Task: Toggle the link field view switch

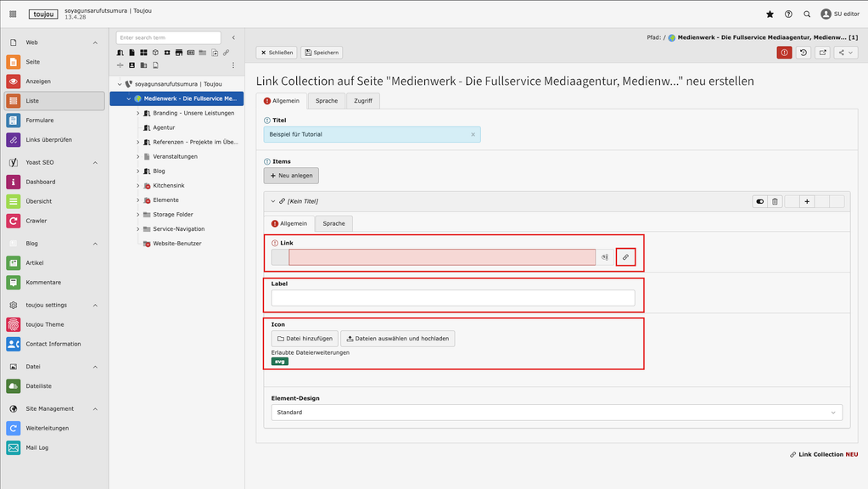Action: pos(606,257)
